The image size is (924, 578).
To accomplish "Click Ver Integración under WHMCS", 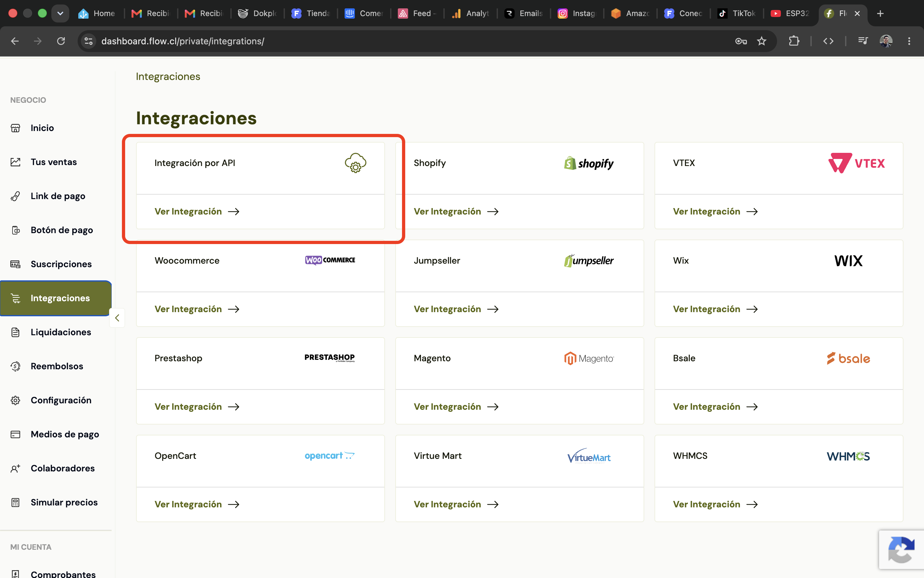I will pos(715,504).
